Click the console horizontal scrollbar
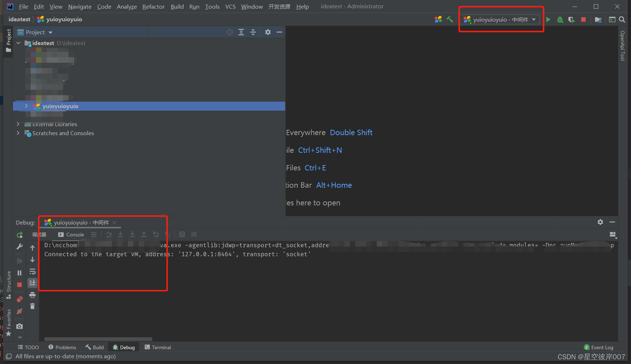This screenshot has width=631, height=364. pyautogui.click(x=98, y=339)
